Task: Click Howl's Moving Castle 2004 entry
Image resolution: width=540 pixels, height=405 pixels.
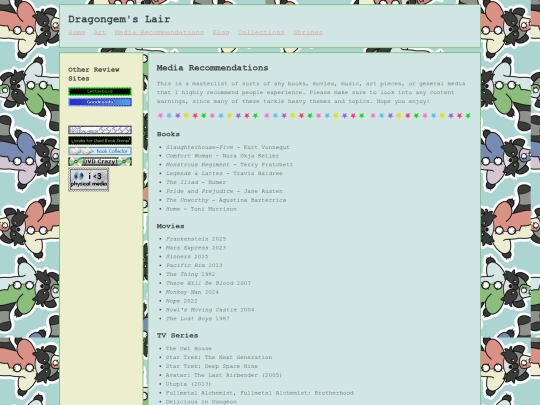Action: [x=210, y=310]
